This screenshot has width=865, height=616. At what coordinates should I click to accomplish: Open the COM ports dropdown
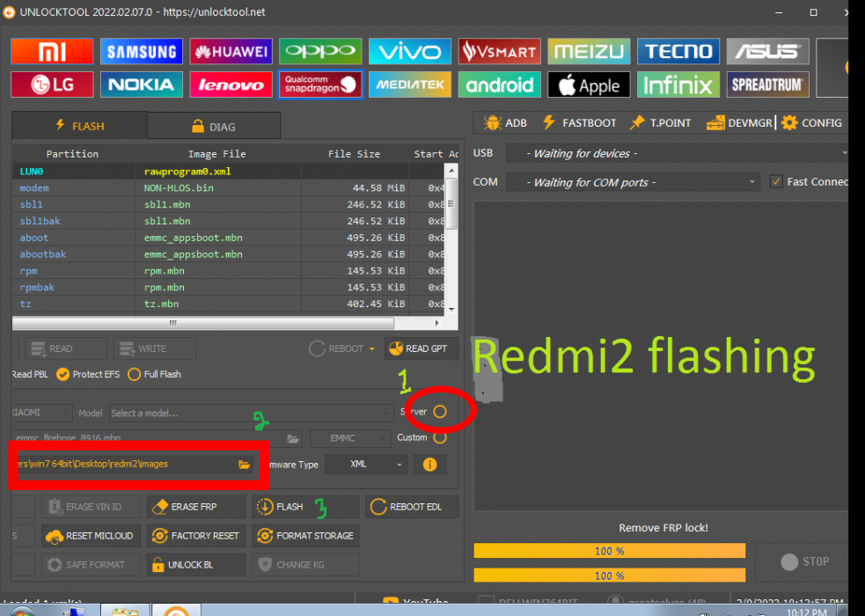(634, 182)
